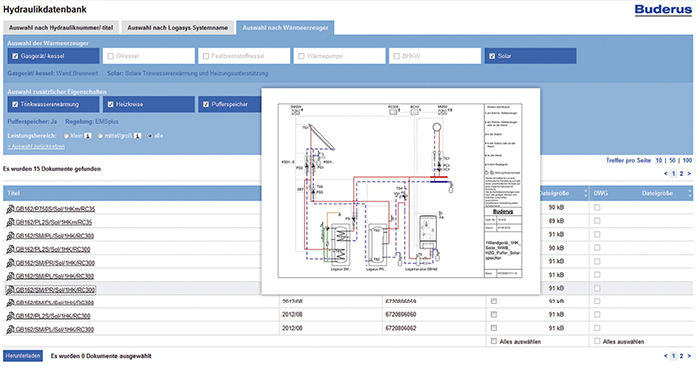The width and height of the screenshot is (697, 375).
Task: Toggle the Heizkreise checkbox
Action: pos(111,104)
